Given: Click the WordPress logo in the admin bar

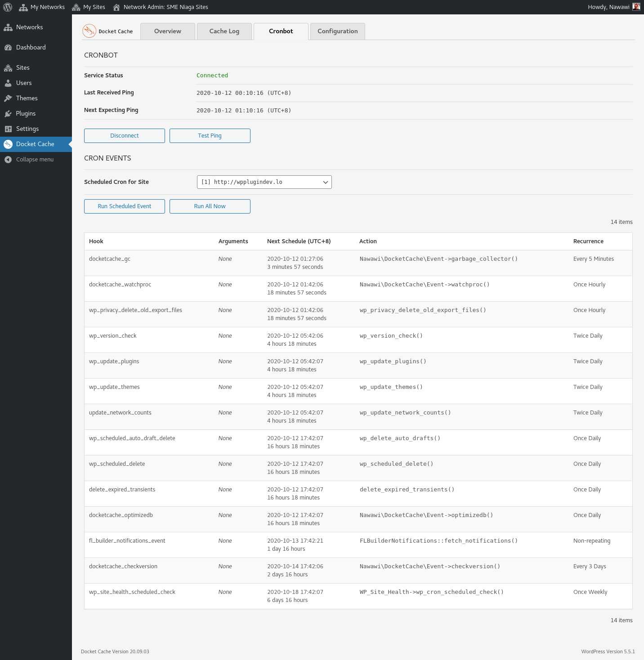Looking at the screenshot, I should click(x=7, y=7).
